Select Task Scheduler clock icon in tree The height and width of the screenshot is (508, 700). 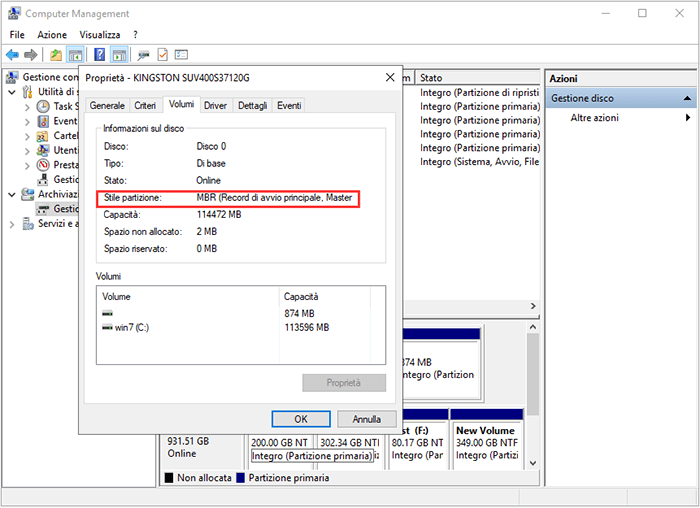click(43, 106)
